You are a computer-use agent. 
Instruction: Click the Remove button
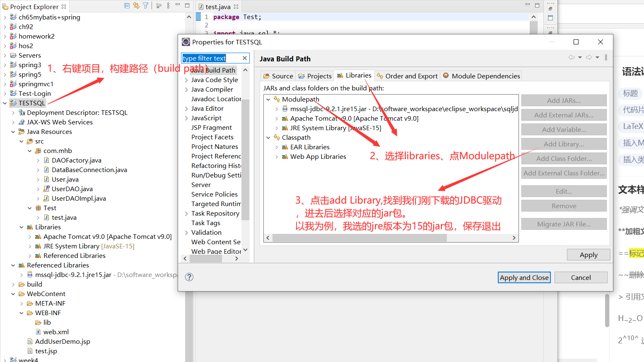(564, 206)
